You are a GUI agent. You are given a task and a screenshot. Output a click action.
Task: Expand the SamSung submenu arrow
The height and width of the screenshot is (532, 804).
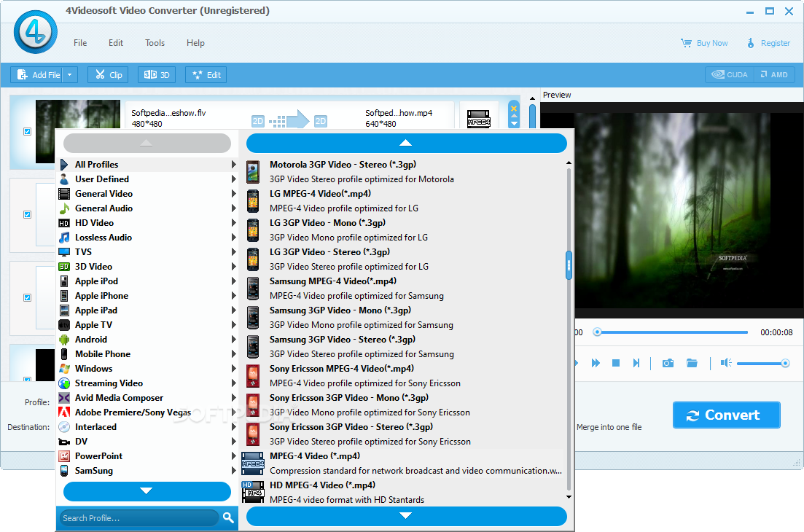tap(234, 471)
